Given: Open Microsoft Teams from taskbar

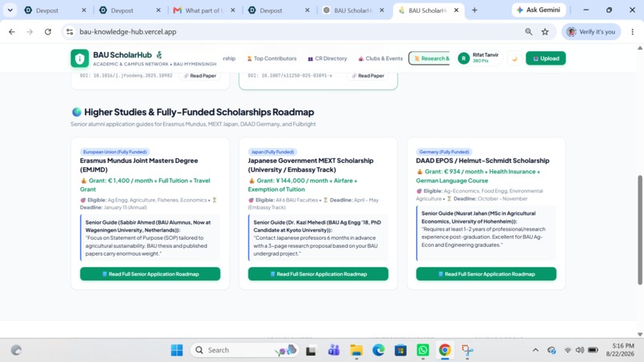Looking at the screenshot, I should point(333,350).
